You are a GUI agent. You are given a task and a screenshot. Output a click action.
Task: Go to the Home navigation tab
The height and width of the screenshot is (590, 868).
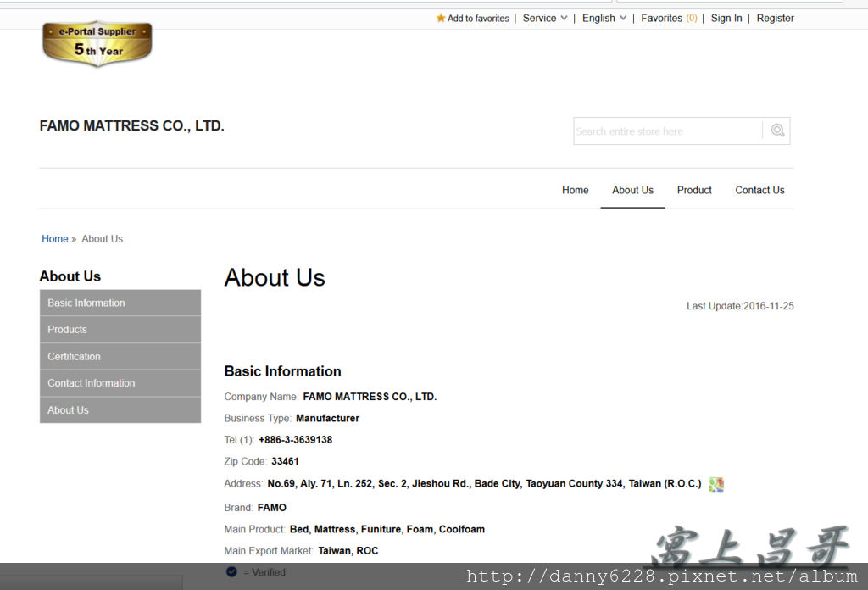click(x=576, y=190)
